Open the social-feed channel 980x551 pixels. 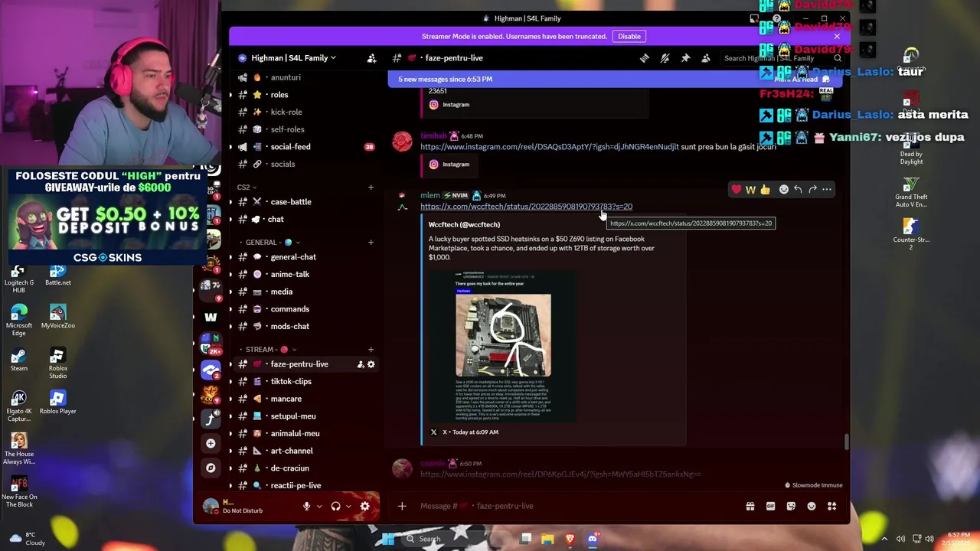click(x=305, y=147)
